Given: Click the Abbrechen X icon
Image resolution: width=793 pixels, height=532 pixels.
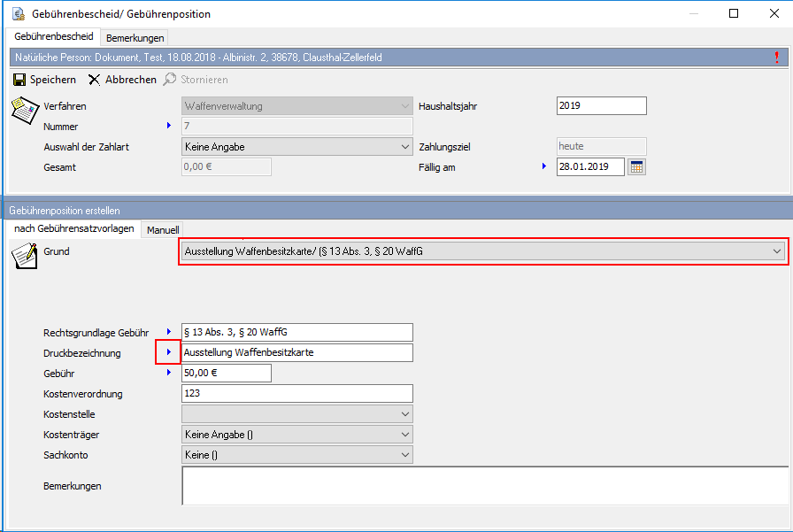Looking at the screenshot, I should click(95, 80).
